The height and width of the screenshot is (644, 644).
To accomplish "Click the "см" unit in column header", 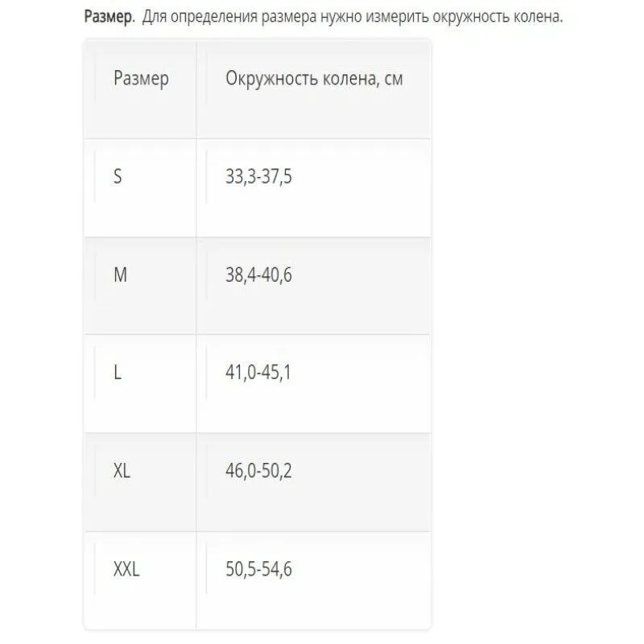I will click(394, 79).
